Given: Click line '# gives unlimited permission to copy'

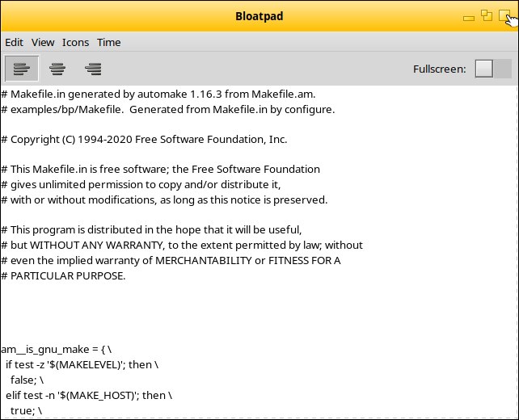Looking at the screenshot, I should tap(141, 184).
